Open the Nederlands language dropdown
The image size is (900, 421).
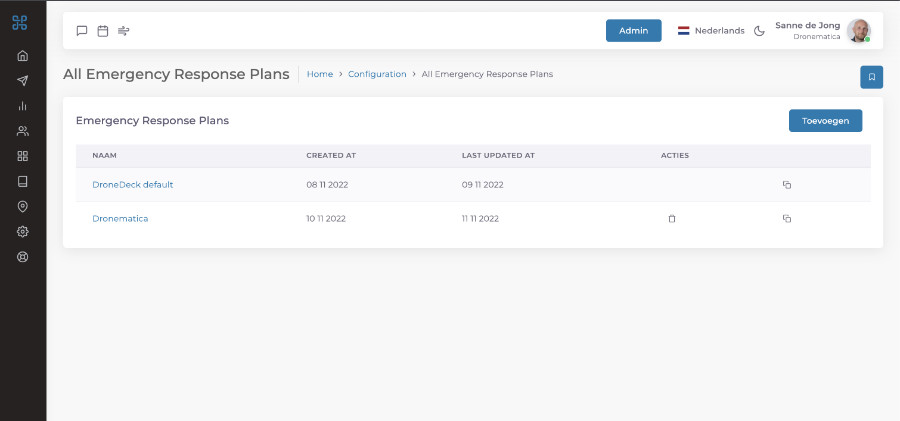tap(711, 31)
